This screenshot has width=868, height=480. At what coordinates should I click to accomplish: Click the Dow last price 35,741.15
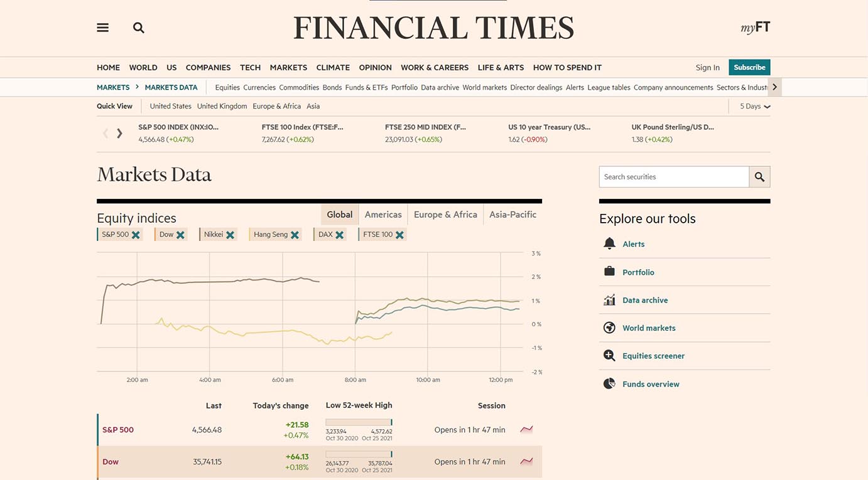pyautogui.click(x=207, y=462)
